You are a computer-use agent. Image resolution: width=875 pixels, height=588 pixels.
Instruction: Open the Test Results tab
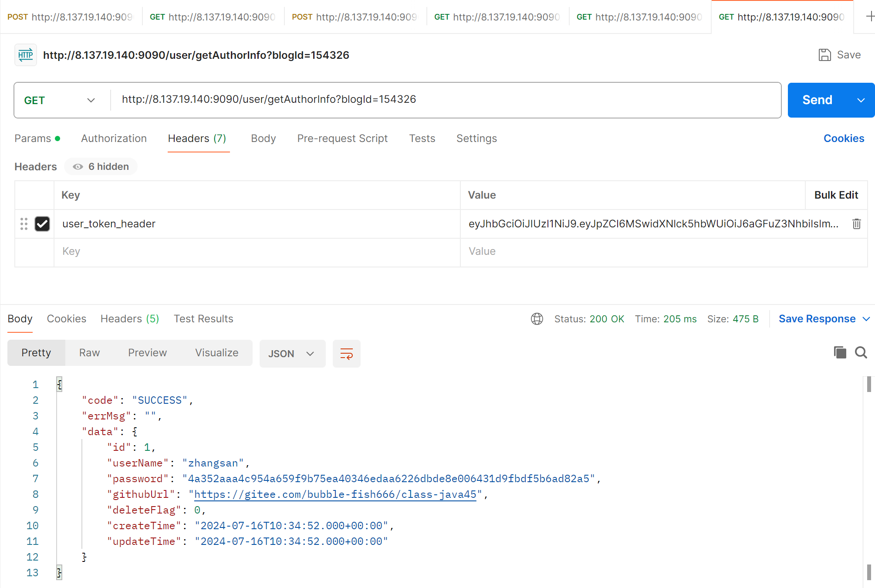tap(203, 319)
